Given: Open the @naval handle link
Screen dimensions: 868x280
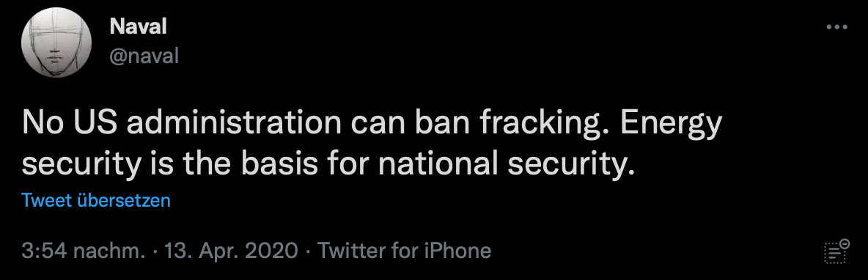Looking at the screenshot, I should (144, 55).
